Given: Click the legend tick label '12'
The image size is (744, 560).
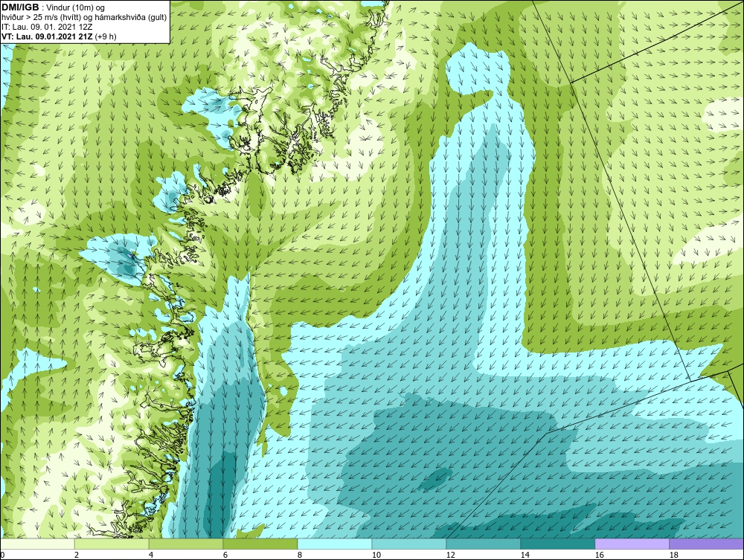Looking at the screenshot, I should click(x=451, y=555).
